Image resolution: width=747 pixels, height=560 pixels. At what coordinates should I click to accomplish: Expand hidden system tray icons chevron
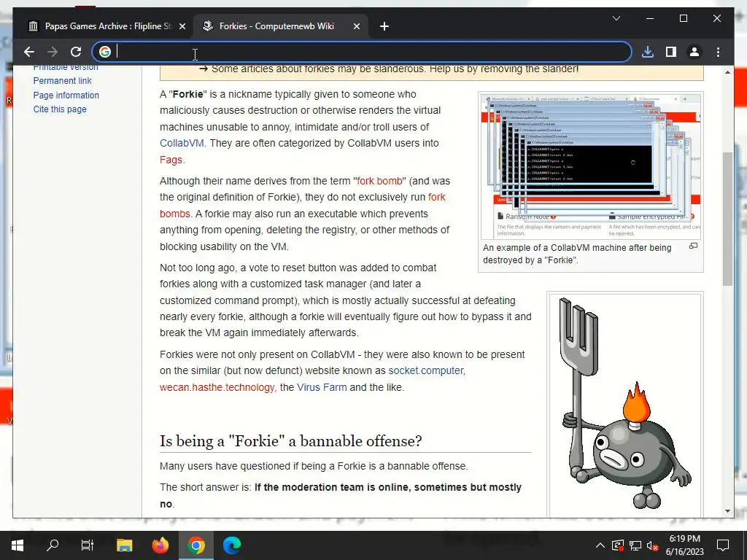pyautogui.click(x=600, y=545)
